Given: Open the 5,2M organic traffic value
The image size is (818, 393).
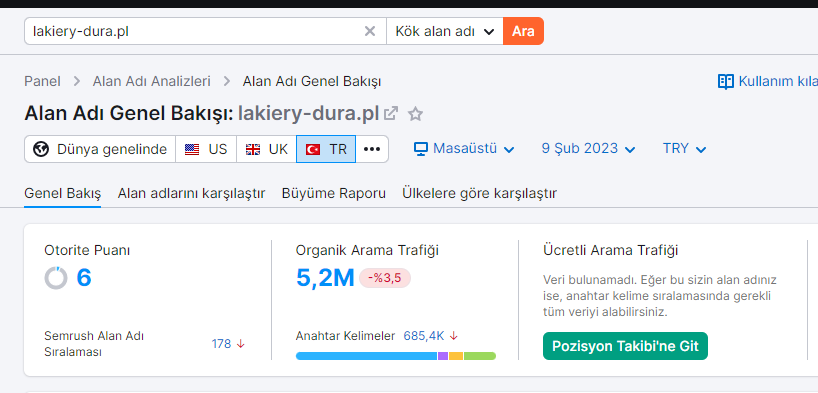Looking at the screenshot, I should [325, 278].
